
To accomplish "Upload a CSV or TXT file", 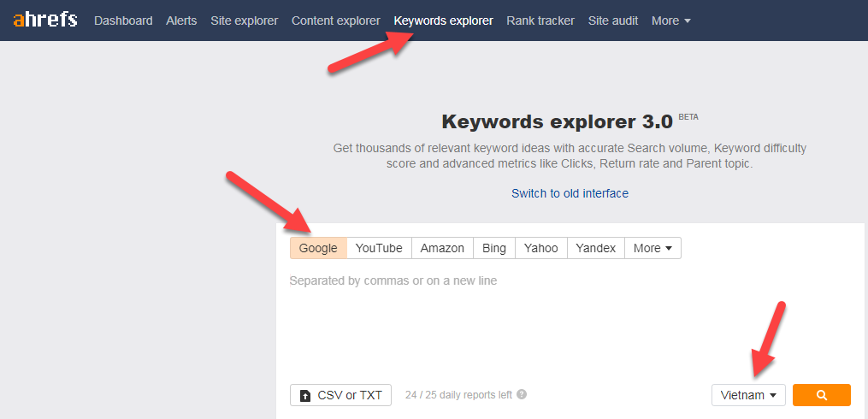I will 340,395.
